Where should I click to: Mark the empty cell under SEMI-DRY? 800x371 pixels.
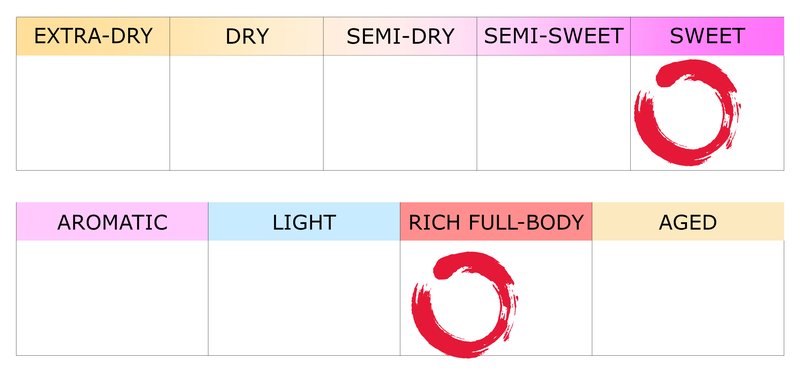400,113
